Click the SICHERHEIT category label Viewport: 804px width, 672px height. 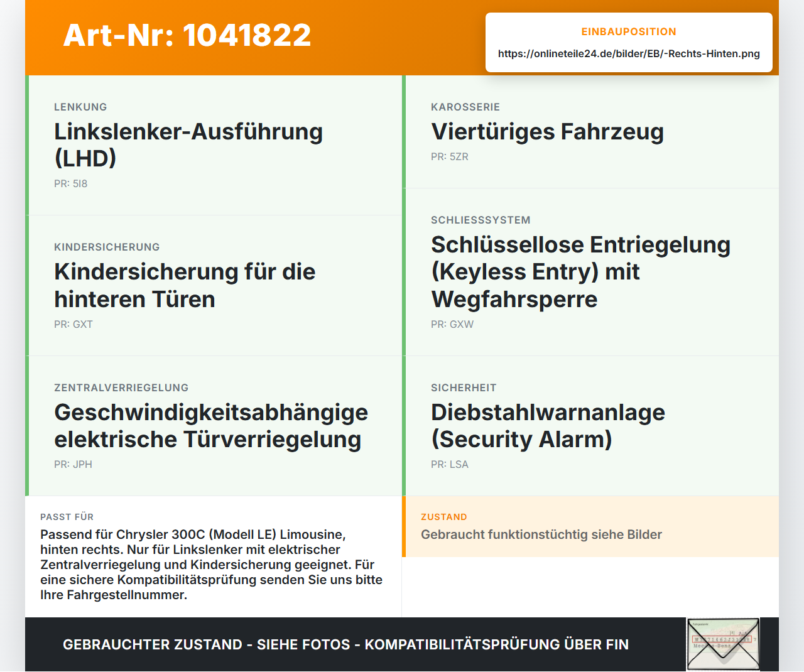click(x=464, y=387)
